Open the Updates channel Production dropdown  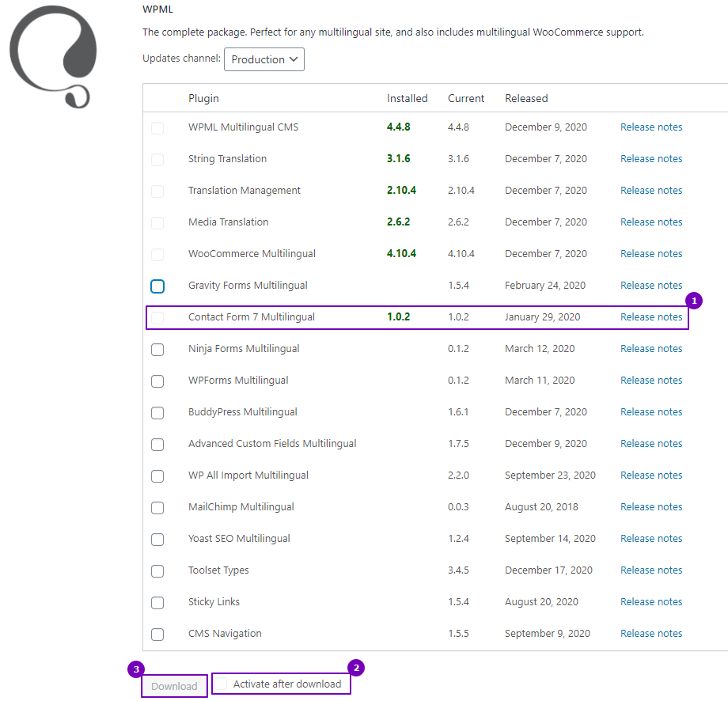(x=264, y=59)
